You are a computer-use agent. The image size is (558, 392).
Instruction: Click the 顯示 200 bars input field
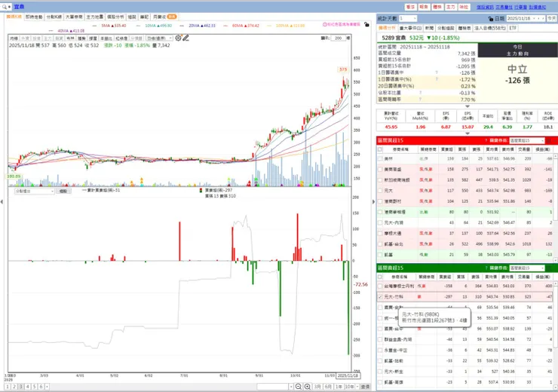click(338, 38)
